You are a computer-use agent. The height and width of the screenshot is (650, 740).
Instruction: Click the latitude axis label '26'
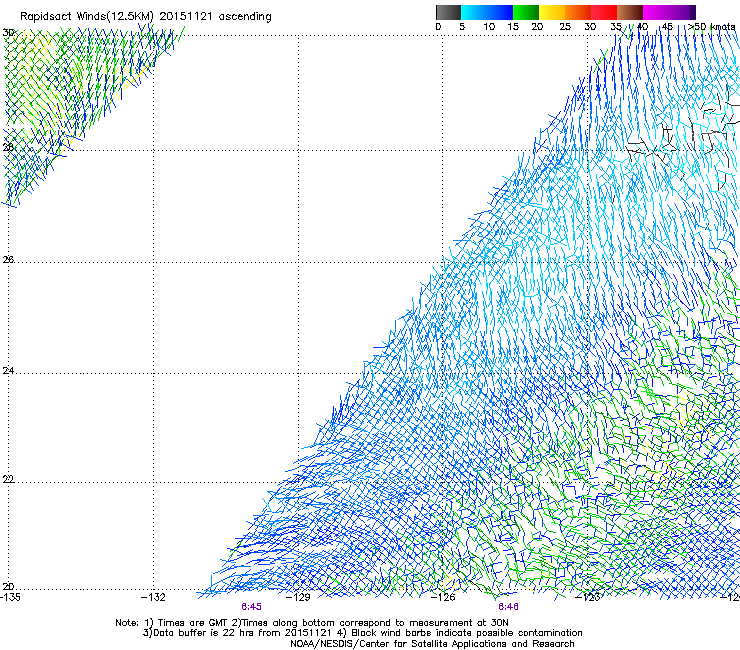[x=8, y=259]
